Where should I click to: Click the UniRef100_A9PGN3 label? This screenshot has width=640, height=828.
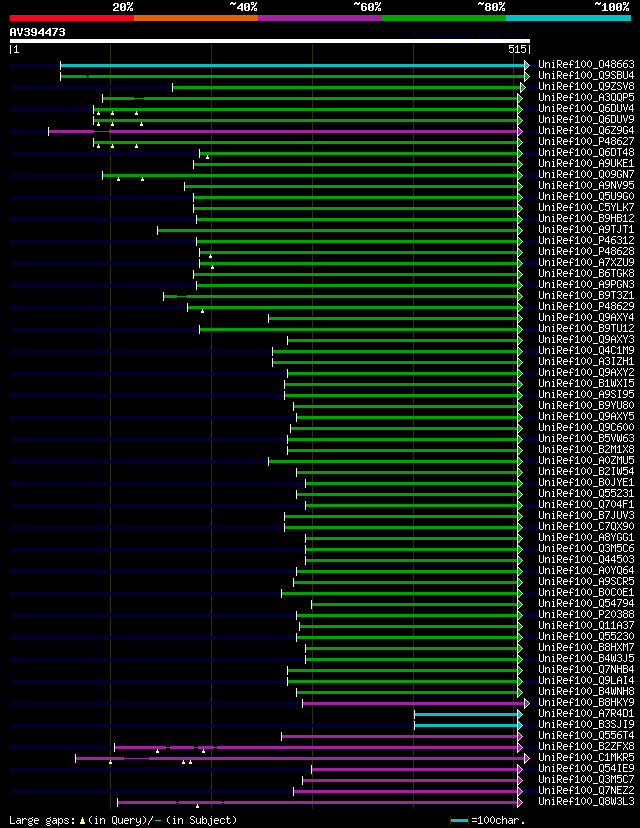click(586, 284)
